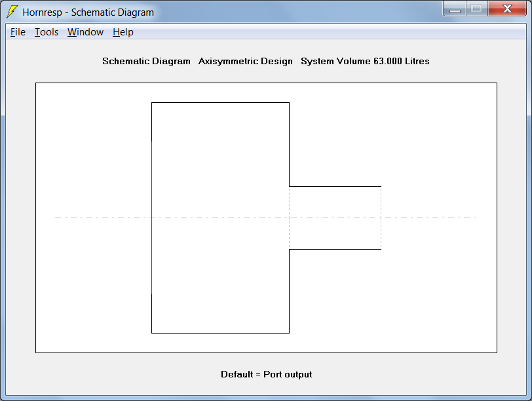This screenshot has height=401, width=532.
Task: Open the Tools menu
Action: [x=47, y=32]
